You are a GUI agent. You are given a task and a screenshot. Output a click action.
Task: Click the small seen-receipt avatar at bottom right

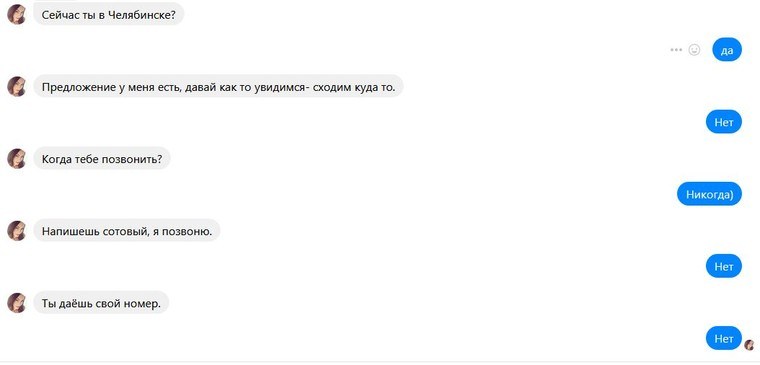point(749,345)
